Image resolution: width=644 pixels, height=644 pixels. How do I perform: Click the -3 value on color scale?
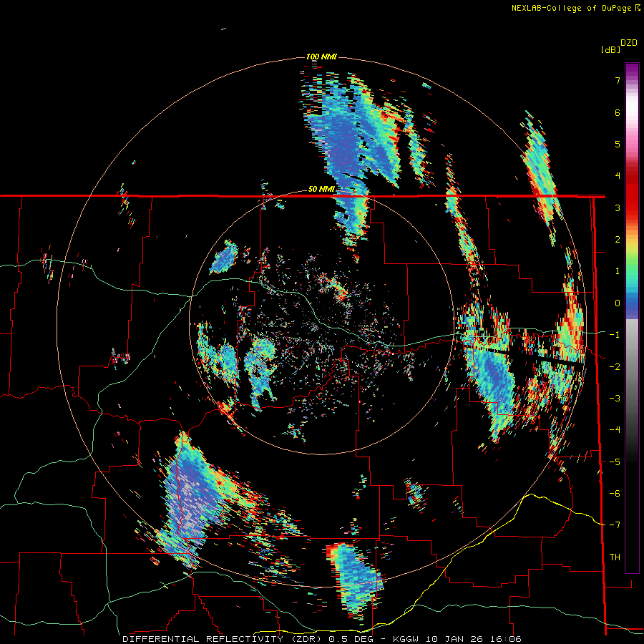(x=615, y=398)
